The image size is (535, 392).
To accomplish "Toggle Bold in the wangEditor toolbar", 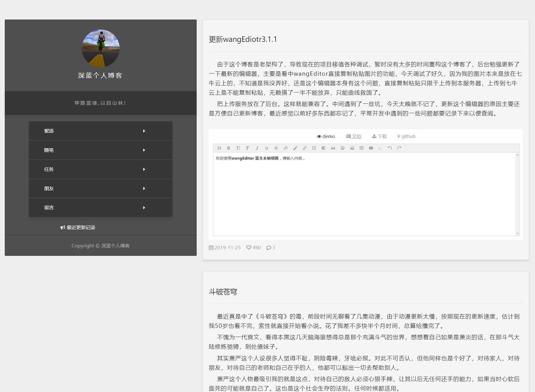I will (229, 148).
